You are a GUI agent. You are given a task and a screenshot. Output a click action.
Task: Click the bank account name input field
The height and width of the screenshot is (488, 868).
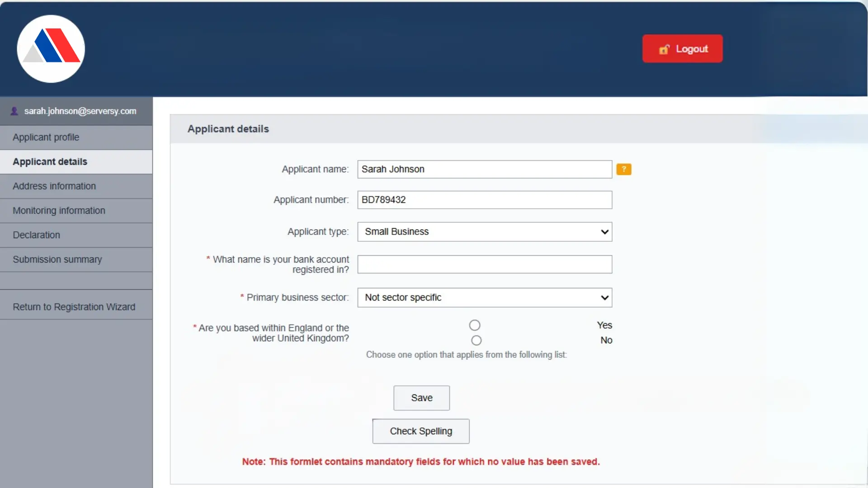pos(484,264)
